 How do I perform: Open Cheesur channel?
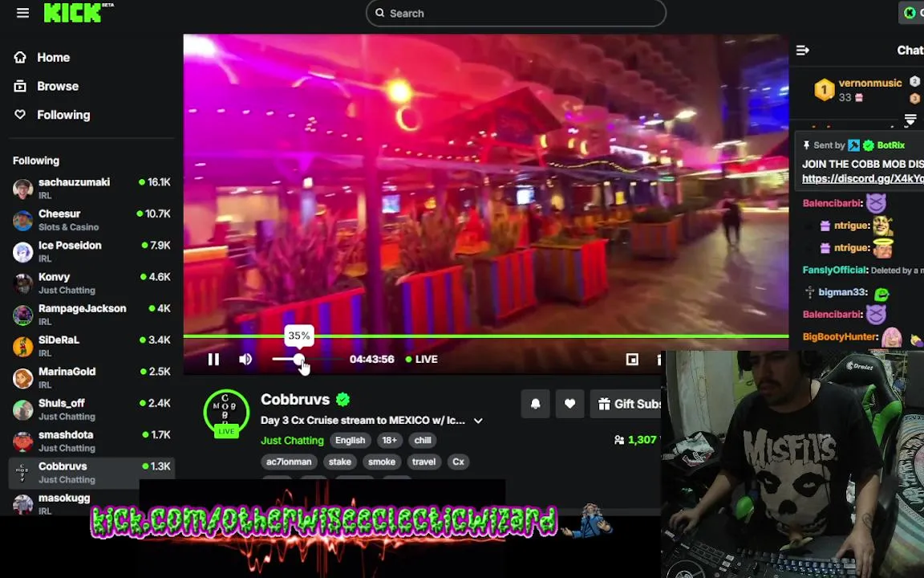(x=91, y=220)
